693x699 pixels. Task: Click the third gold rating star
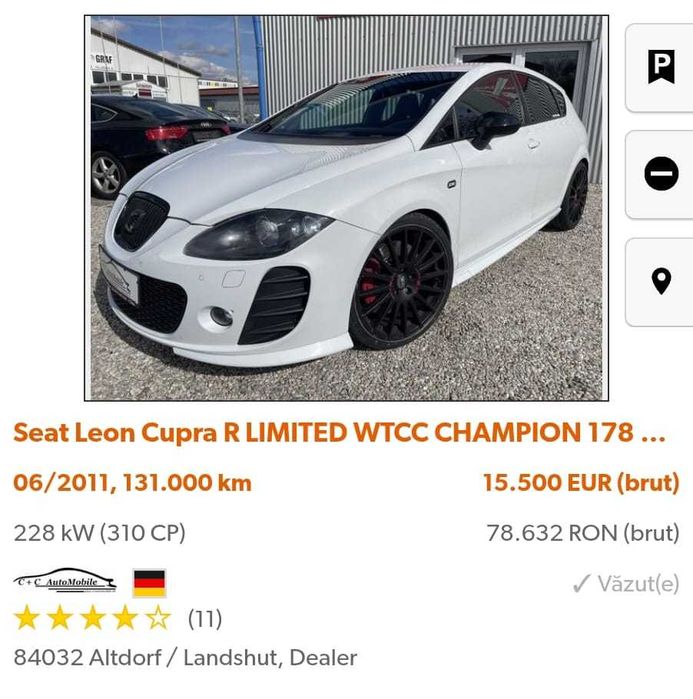point(93,618)
